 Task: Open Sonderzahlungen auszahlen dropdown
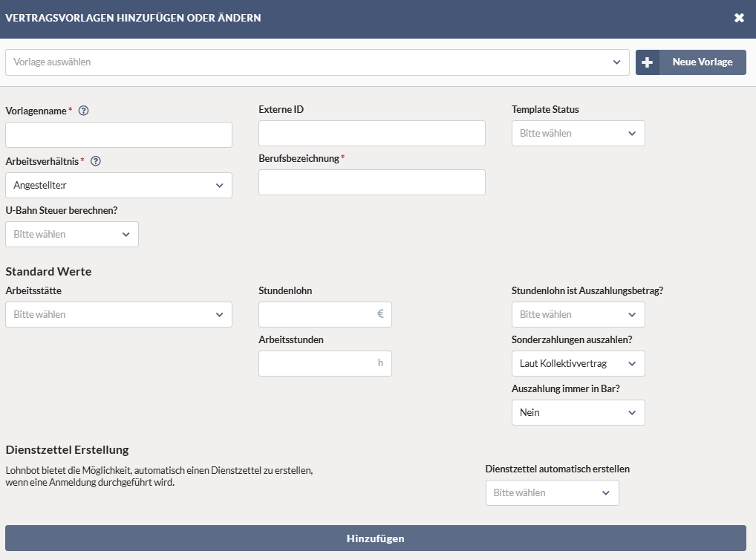(x=578, y=364)
